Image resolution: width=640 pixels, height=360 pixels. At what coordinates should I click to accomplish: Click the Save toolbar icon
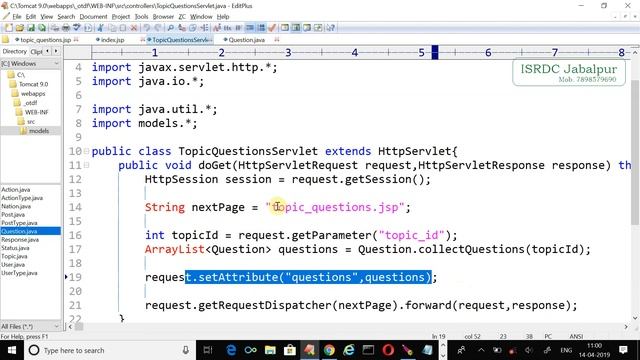pyautogui.click(x=31, y=28)
